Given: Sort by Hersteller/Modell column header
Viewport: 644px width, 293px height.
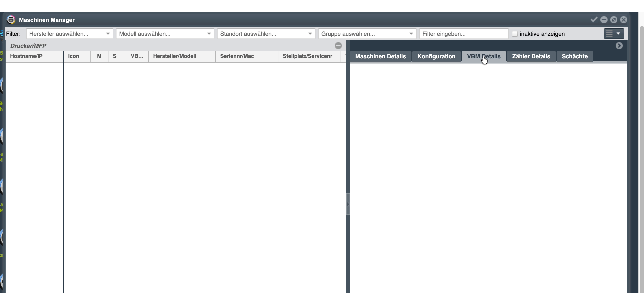Looking at the screenshot, I should pyautogui.click(x=182, y=56).
